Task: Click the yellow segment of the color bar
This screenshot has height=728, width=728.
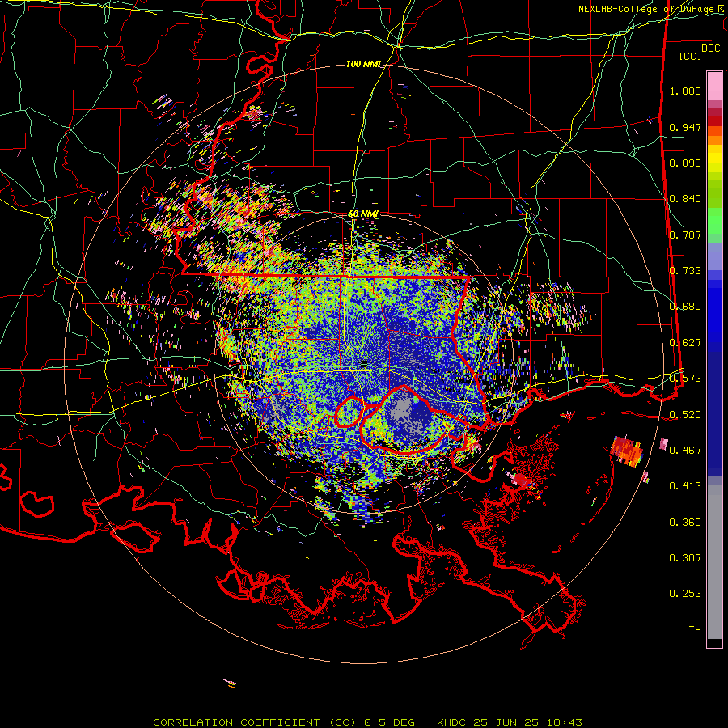Action: tap(714, 159)
